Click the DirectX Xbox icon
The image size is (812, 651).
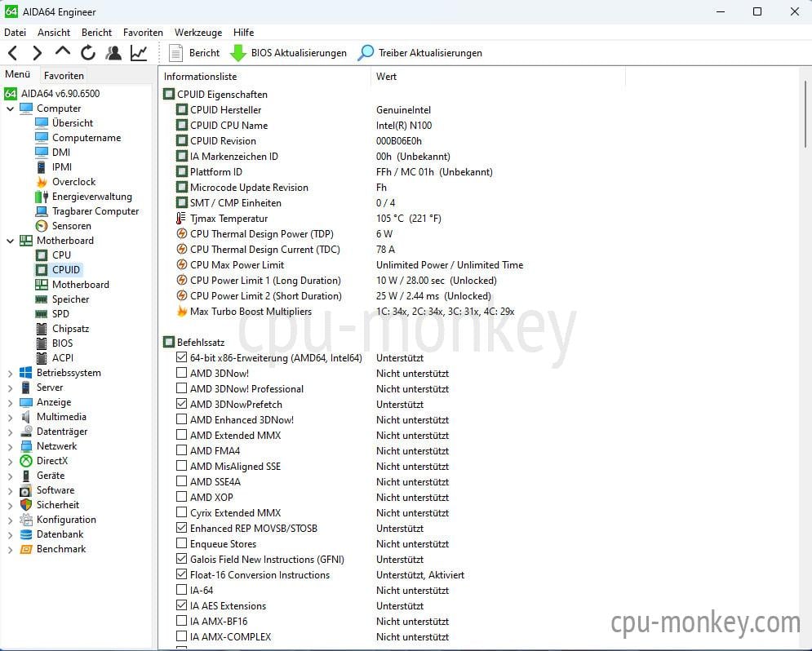[x=26, y=461]
